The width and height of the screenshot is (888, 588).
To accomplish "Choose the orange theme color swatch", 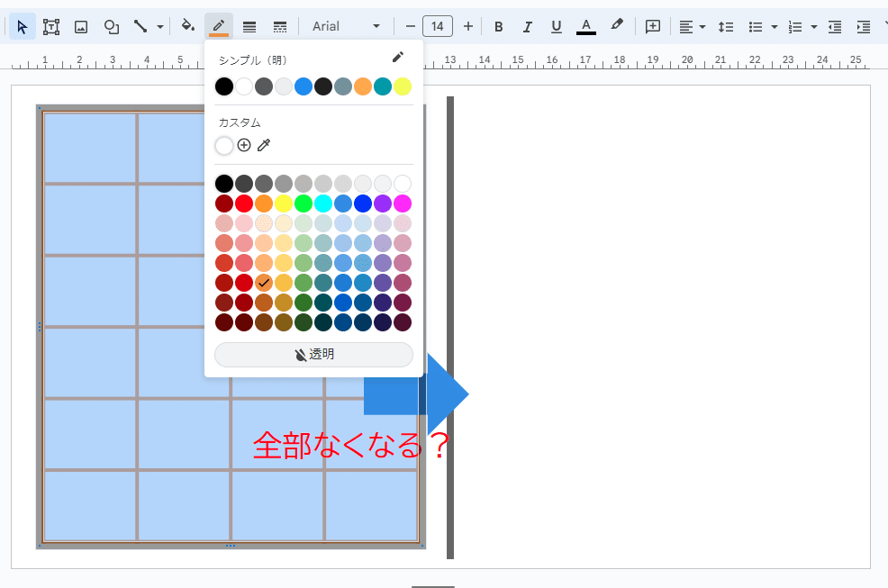I will (363, 86).
